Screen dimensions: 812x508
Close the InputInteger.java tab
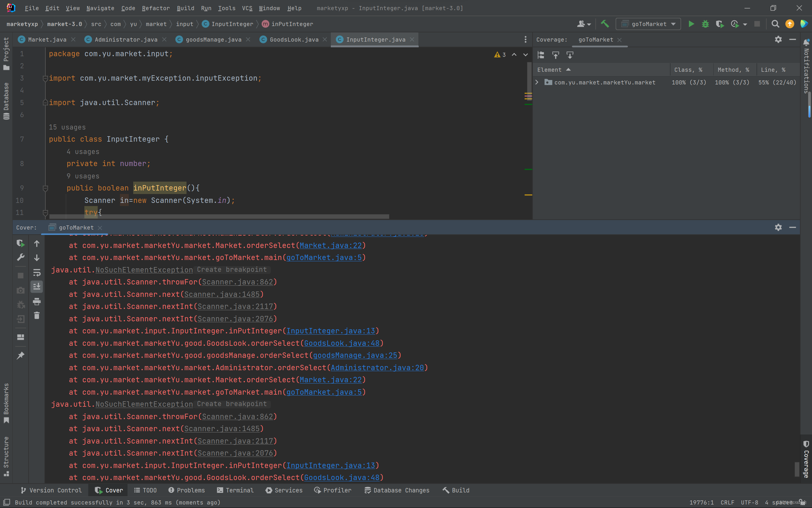point(412,40)
